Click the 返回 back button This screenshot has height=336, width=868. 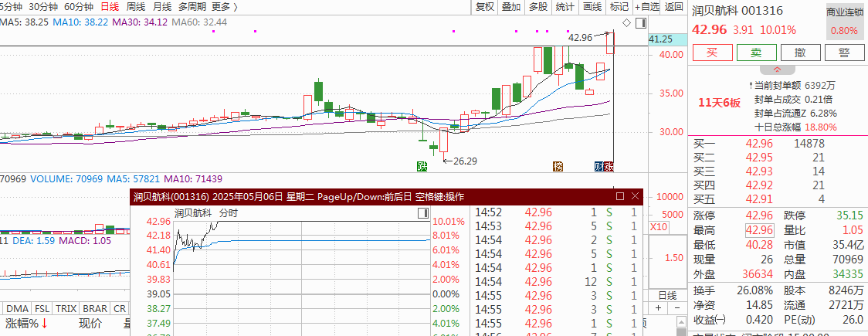[x=673, y=7]
